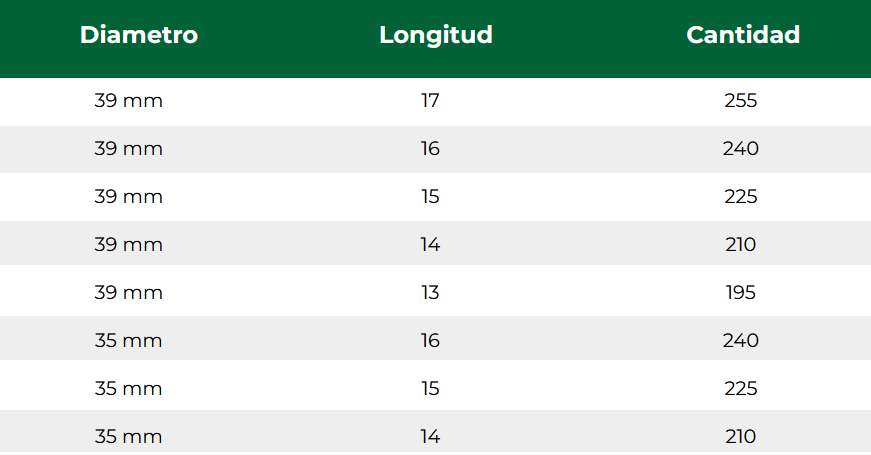
Task: Click Cantidad 225 in the 35 mm row
Action: pyautogui.click(x=741, y=389)
